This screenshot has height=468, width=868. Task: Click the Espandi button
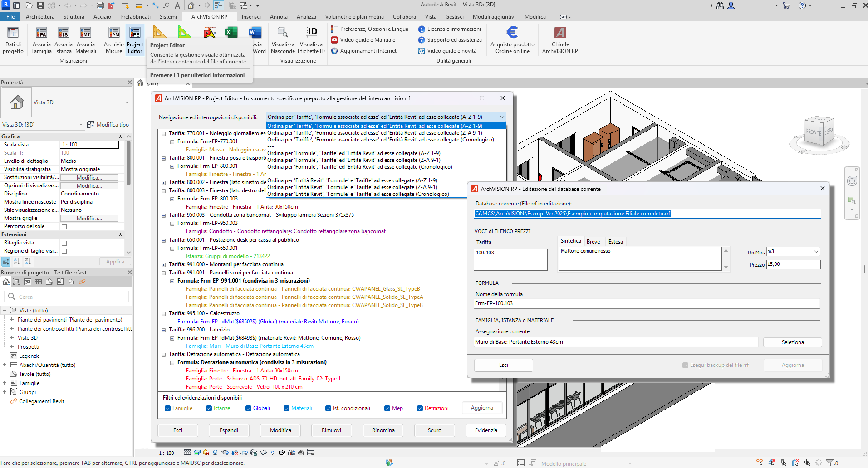229,430
